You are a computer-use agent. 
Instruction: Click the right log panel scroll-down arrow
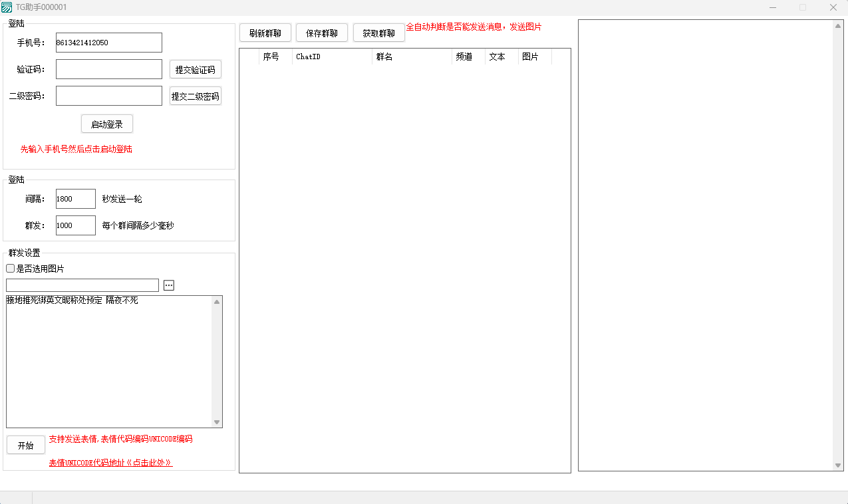(838, 465)
